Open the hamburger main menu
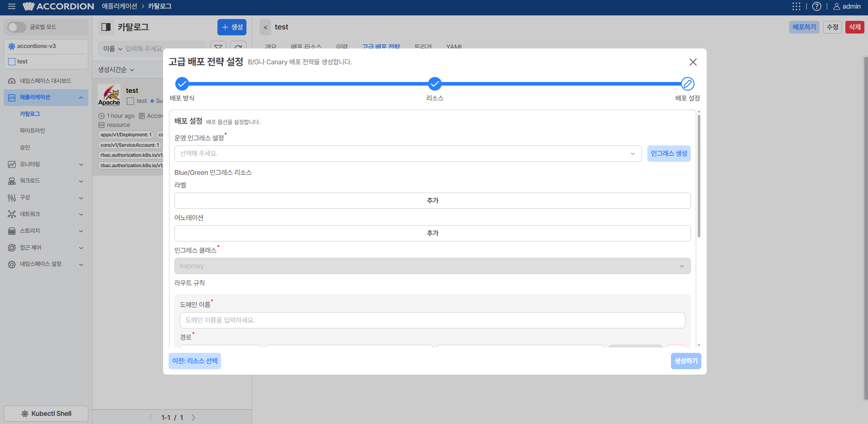 tap(12, 6)
